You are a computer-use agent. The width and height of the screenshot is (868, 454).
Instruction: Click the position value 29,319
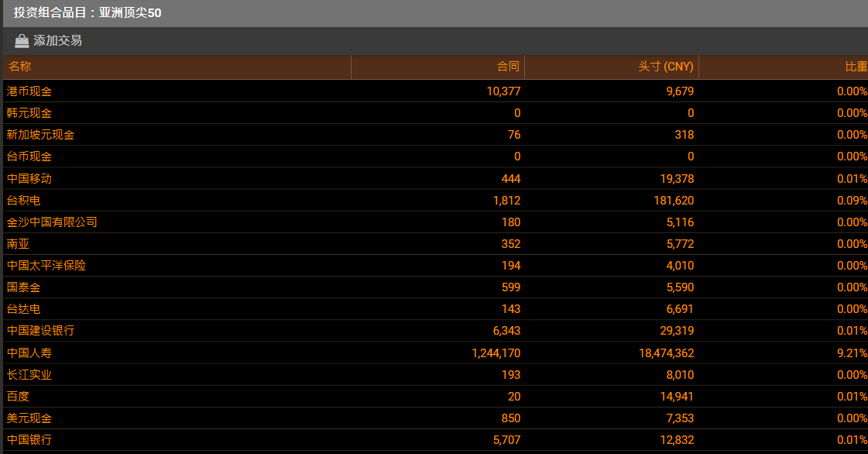click(677, 330)
